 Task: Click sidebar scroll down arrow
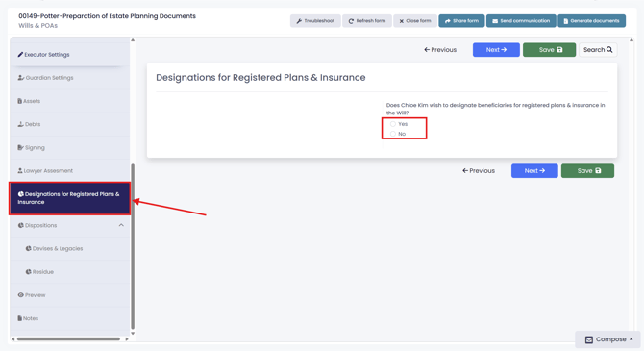click(133, 334)
